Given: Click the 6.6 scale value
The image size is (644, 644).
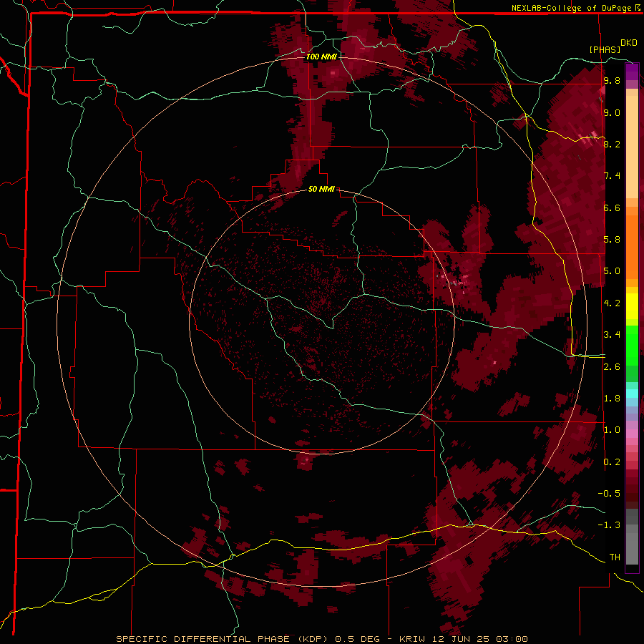Looking at the screenshot, I should [x=612, y=208].
